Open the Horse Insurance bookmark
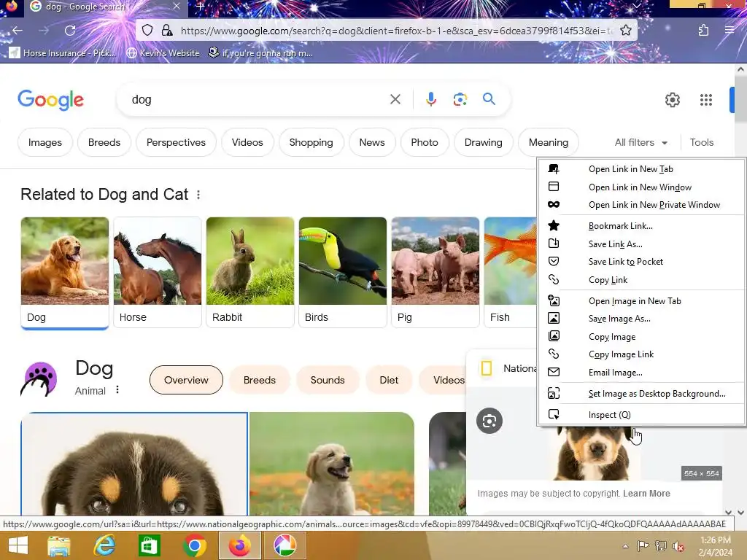The height and width of the screenshot is (560, 747). pos(63,52)
